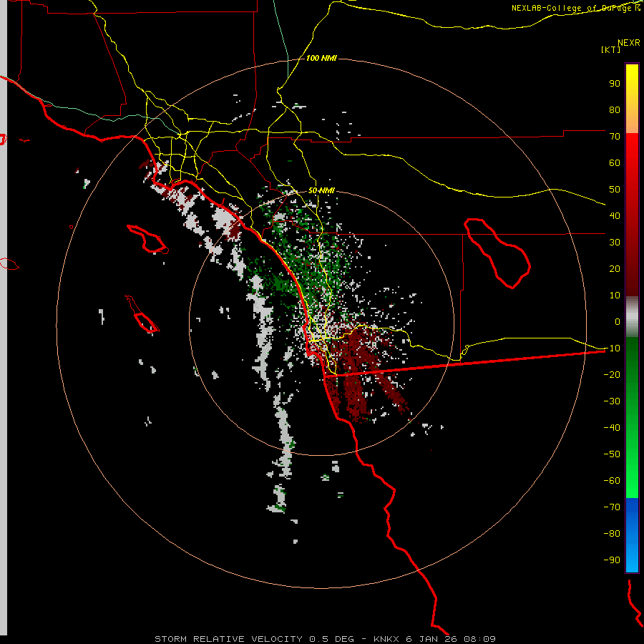The height and width of the screenshot is (644, 644).
Task: Pick the blue bottom segment of the color bar
Action: tap(632, 535)
